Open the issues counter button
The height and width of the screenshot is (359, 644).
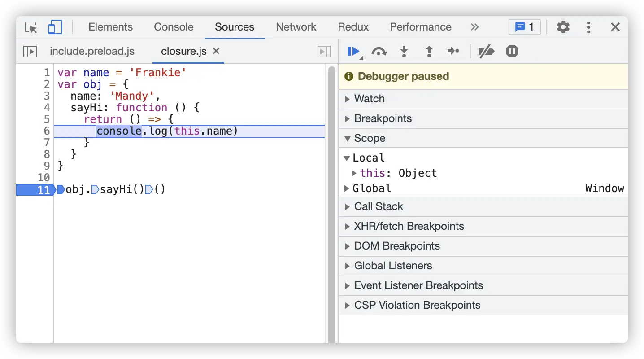(x=524, y=27)
